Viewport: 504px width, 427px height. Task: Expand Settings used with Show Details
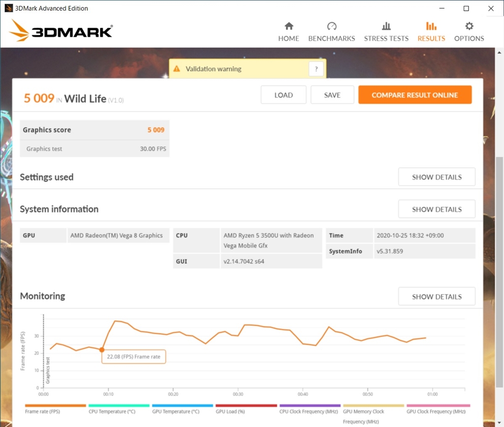[437, 177]
